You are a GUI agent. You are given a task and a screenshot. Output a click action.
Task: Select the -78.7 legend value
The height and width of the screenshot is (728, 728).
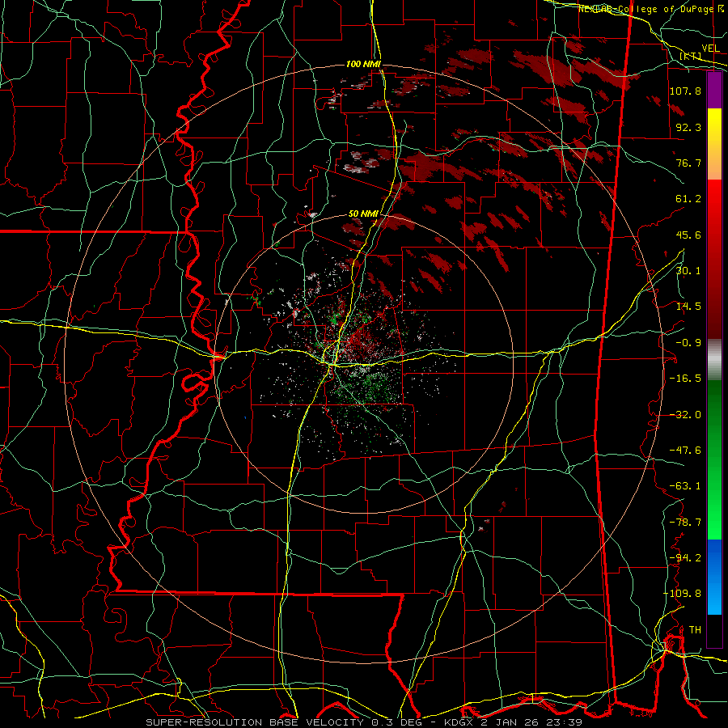coord(685,523)
